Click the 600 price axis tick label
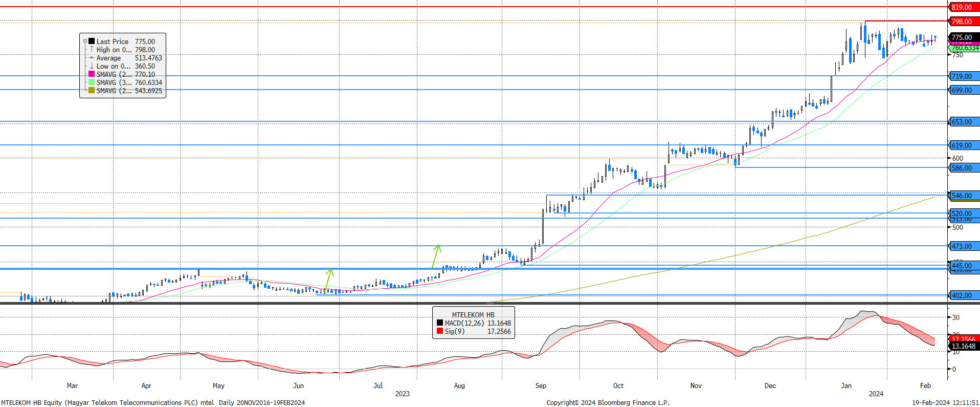Viewport: 980px width, 407px height. point(957,158)
